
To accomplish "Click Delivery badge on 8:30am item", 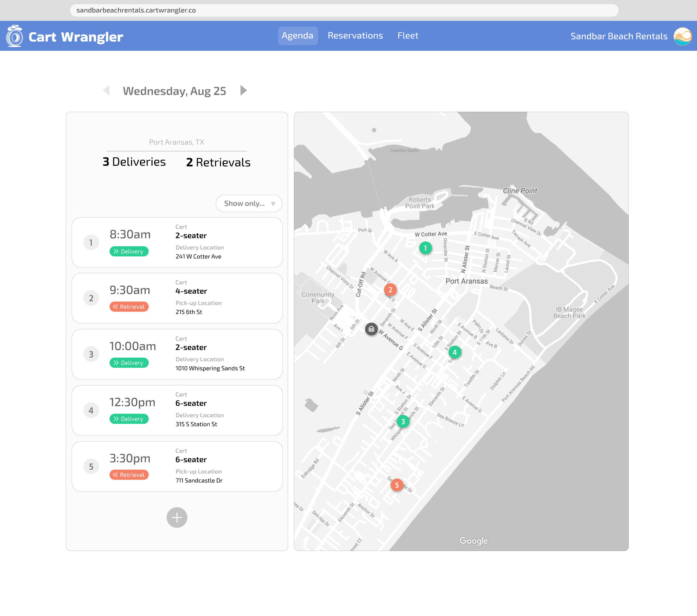I will (x=129, y=252).
